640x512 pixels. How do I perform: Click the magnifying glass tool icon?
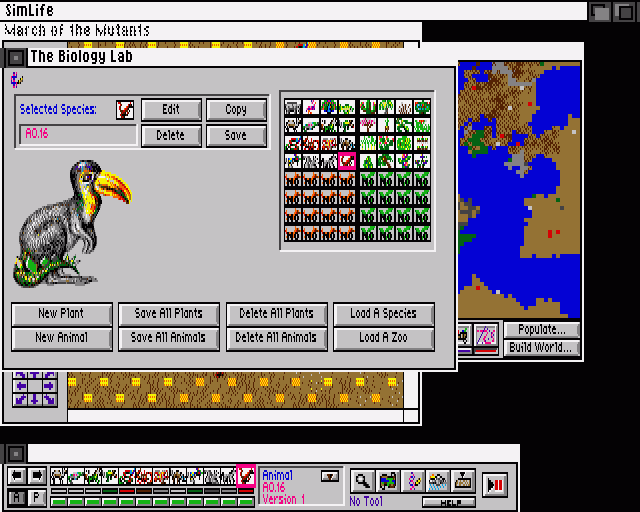361,480
